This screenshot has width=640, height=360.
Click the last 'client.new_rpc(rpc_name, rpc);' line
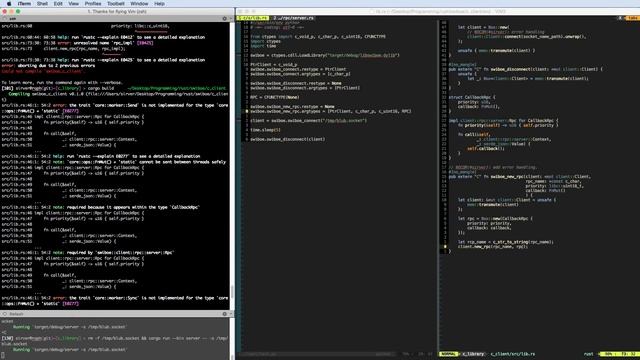pos(493,247)
